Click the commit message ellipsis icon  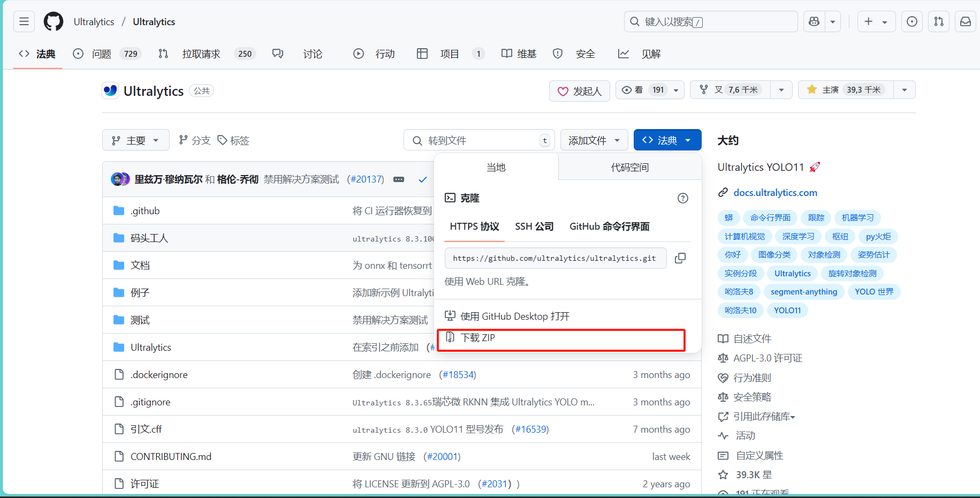[x=399, y=179]
